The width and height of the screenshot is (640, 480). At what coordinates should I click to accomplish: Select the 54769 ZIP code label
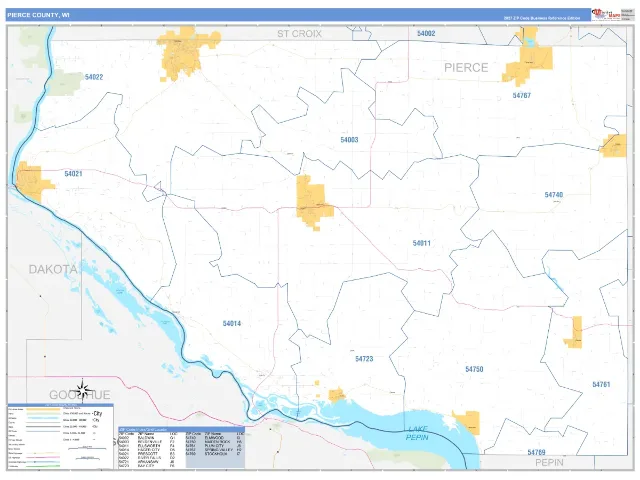pyautogui.click(x=536, y=452)
